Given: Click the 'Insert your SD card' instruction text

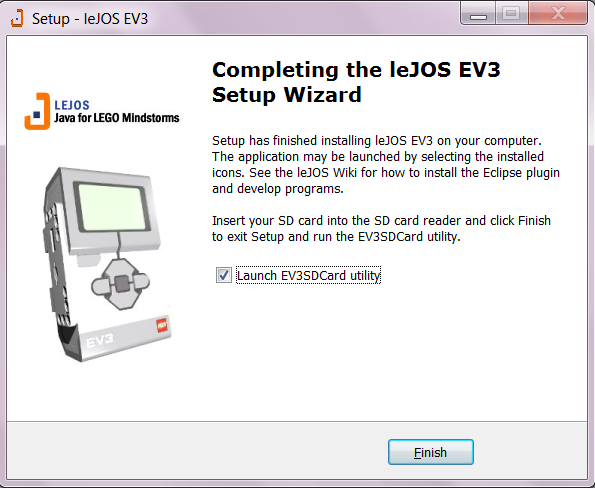Looking at the screenshot, I should [381, 228].
